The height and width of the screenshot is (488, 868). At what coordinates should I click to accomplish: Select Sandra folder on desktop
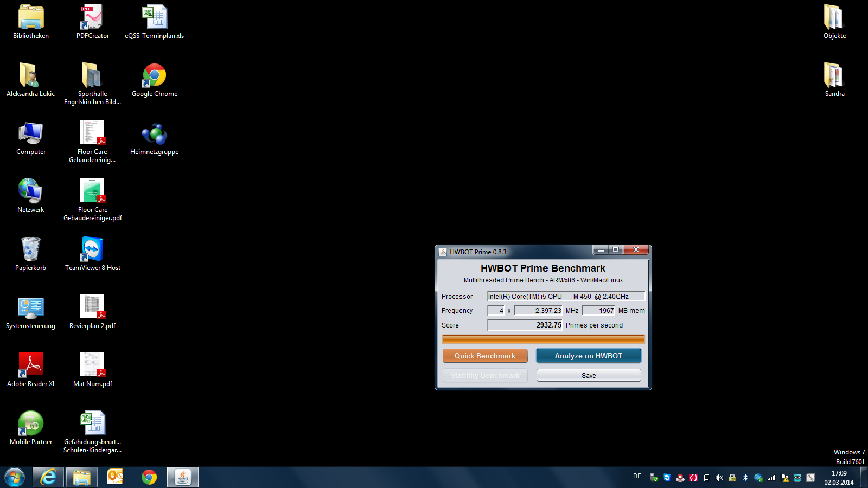tap(834, 80)
